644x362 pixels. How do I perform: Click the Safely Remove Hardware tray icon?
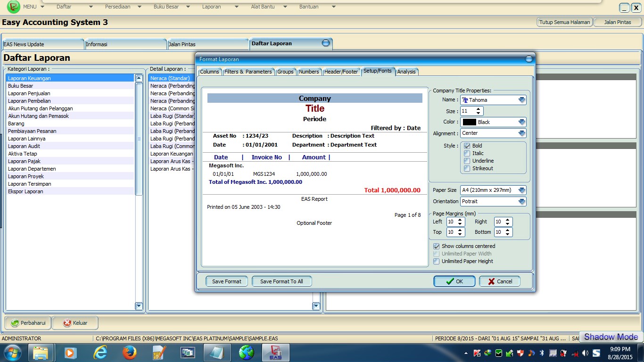pyautogui.click(x=510, y=353)
